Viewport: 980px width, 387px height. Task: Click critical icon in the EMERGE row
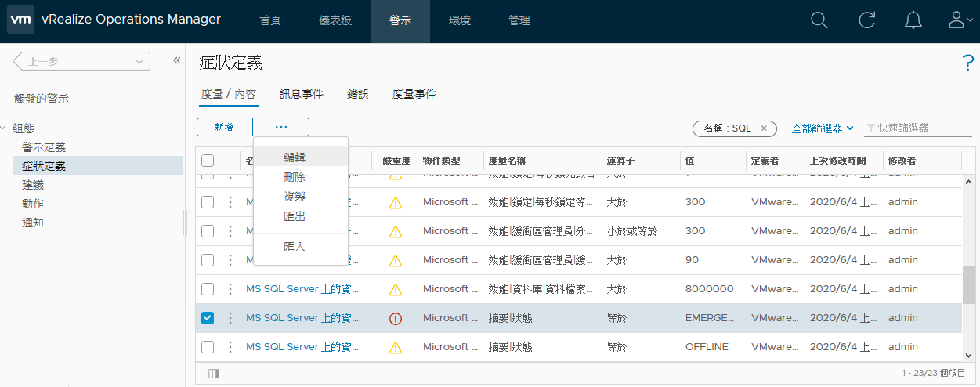396,318
